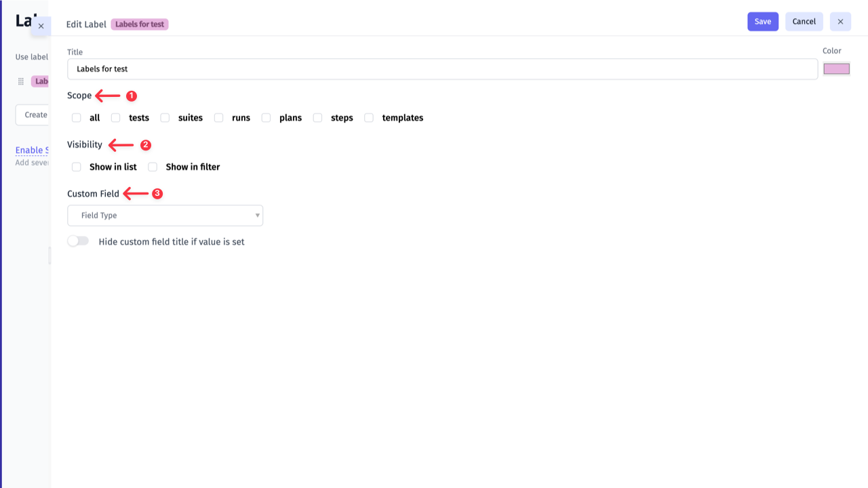Tick the 'suites' scope checkbox

(165, 118)
